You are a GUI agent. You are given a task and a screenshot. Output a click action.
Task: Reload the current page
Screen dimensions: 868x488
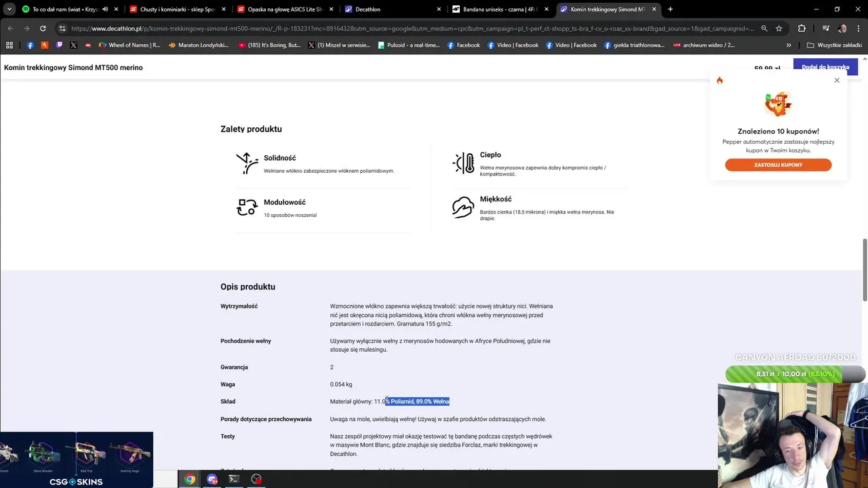click(x=43, y=28)
